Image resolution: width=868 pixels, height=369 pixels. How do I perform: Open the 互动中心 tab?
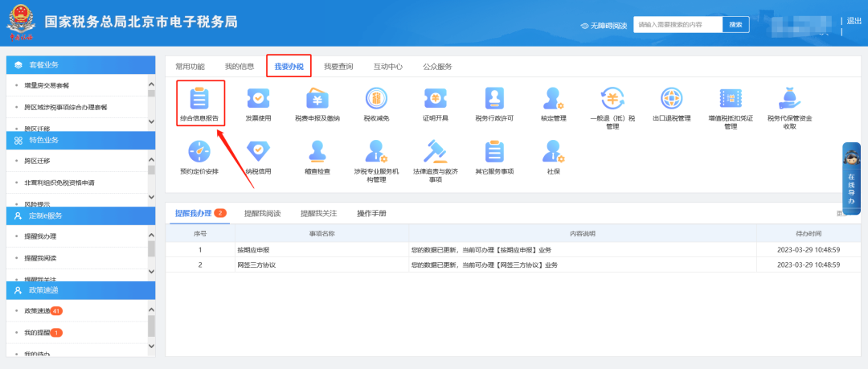tap(388, 67)
